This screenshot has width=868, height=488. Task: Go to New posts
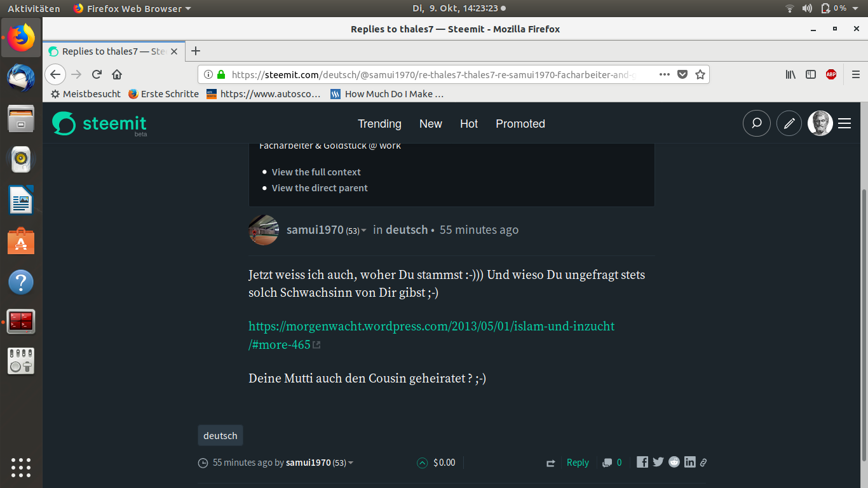[431, 124]
